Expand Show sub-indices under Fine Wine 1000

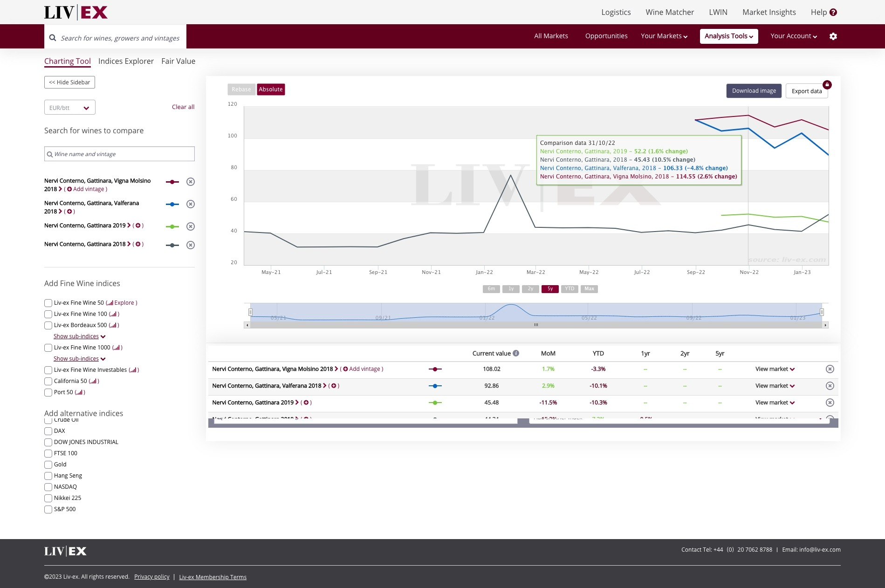(79, 359)
